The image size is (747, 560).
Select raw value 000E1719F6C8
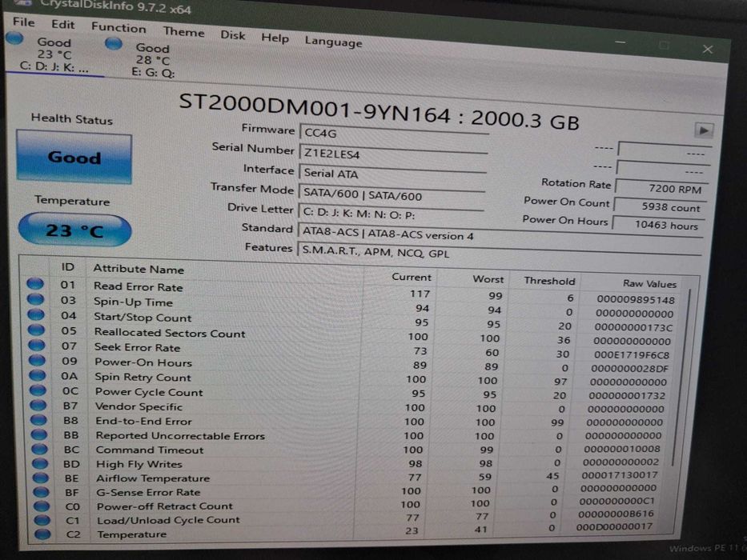tap(632, 354)
